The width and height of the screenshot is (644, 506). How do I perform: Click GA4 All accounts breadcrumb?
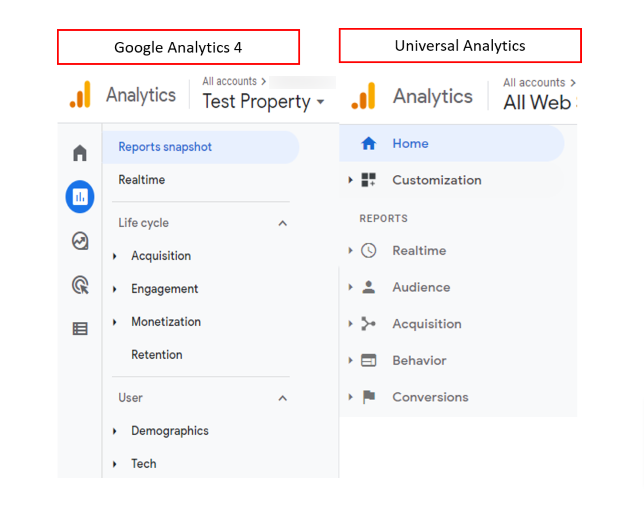click(x=230, y=81)
